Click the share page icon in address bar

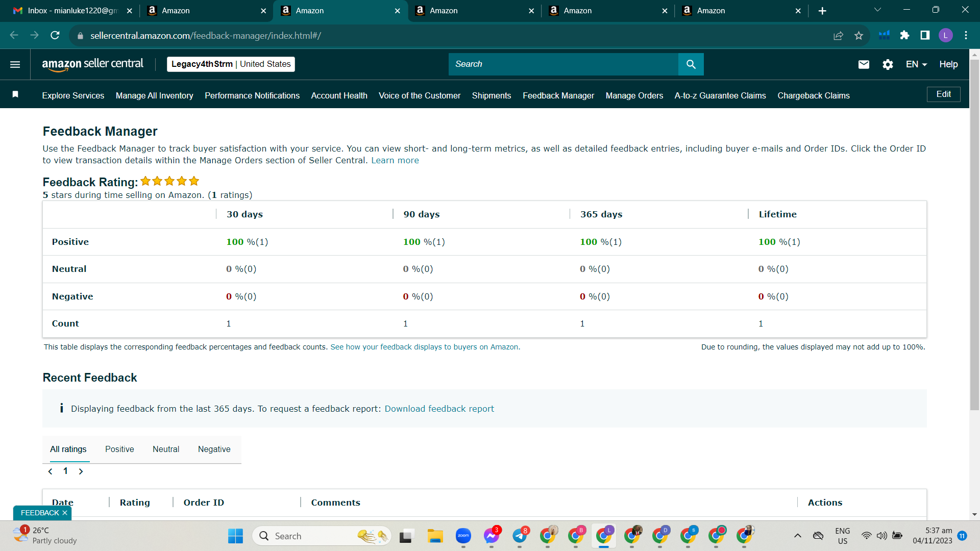(838, 35)
